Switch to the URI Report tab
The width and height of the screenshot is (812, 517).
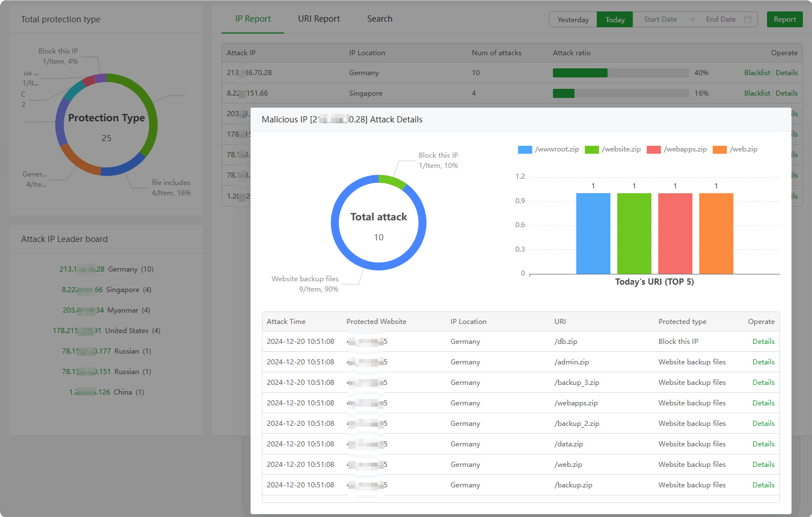(319, 19)
